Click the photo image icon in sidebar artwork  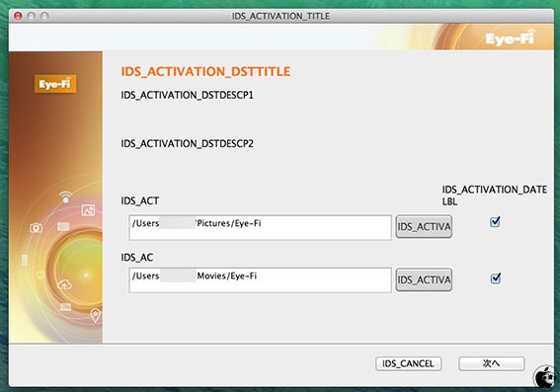tap(88, 210)
